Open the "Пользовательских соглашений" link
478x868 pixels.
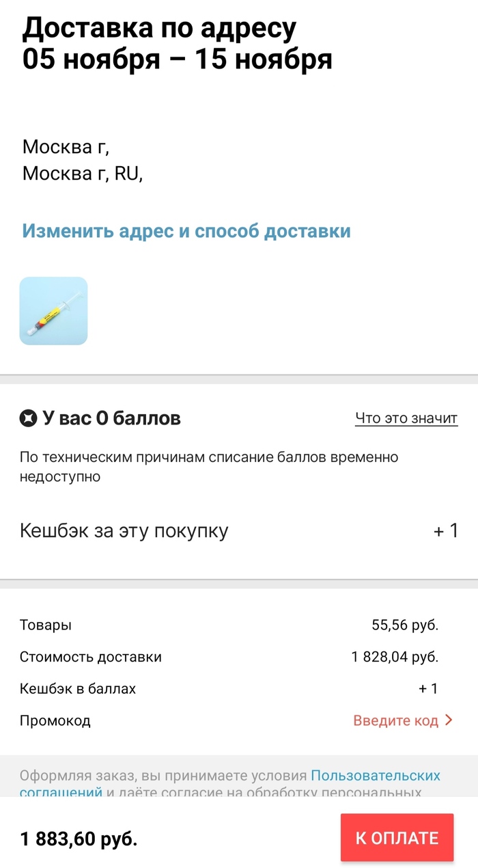point(375,776)
